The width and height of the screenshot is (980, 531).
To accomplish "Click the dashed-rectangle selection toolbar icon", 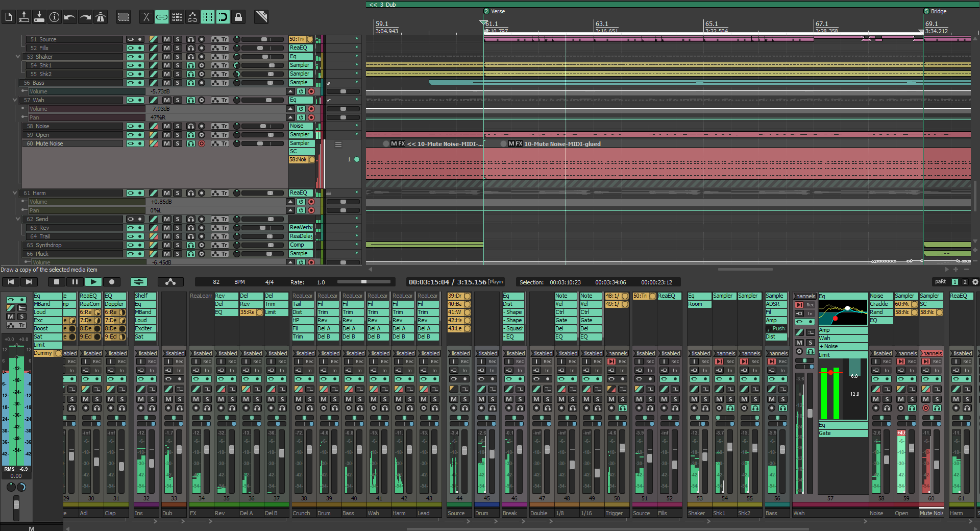I will [124, 17].
